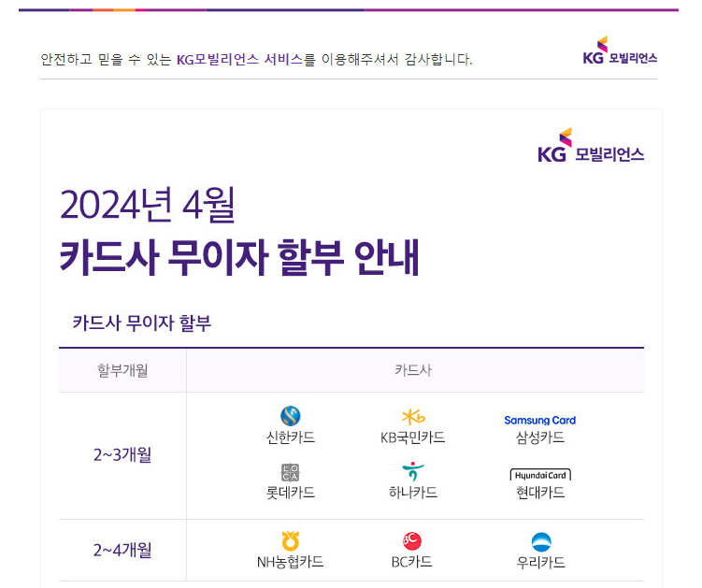The height and width of the screenshot is (588, 702).
Task: Click the Hana Card green logo
Action: coord(413,471)
